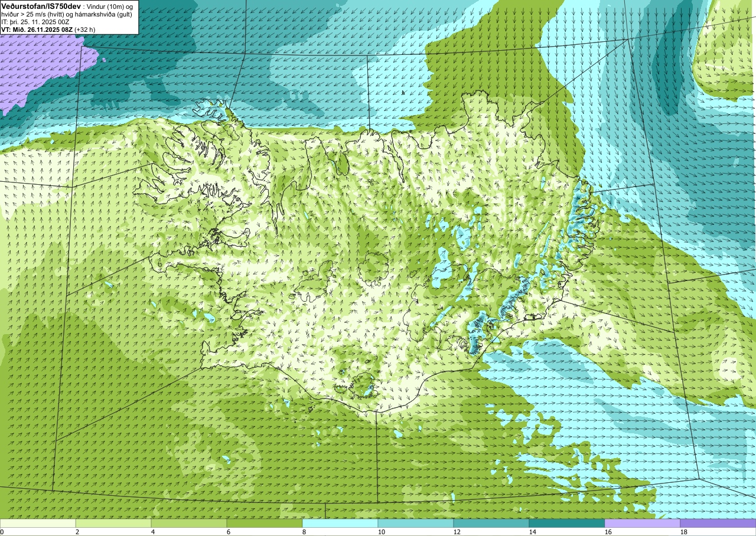This screenshot has height=536, width=756.
Task: Click the 'IT: þri. 25. 11. 2025 00Z' line
Action: coord(35,22)
